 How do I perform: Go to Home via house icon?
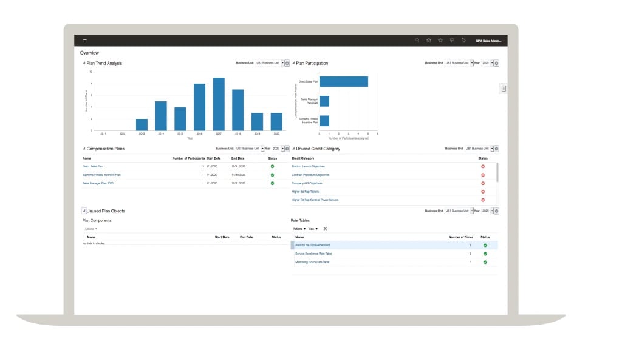pyautogui.click(x=429, y=41)
